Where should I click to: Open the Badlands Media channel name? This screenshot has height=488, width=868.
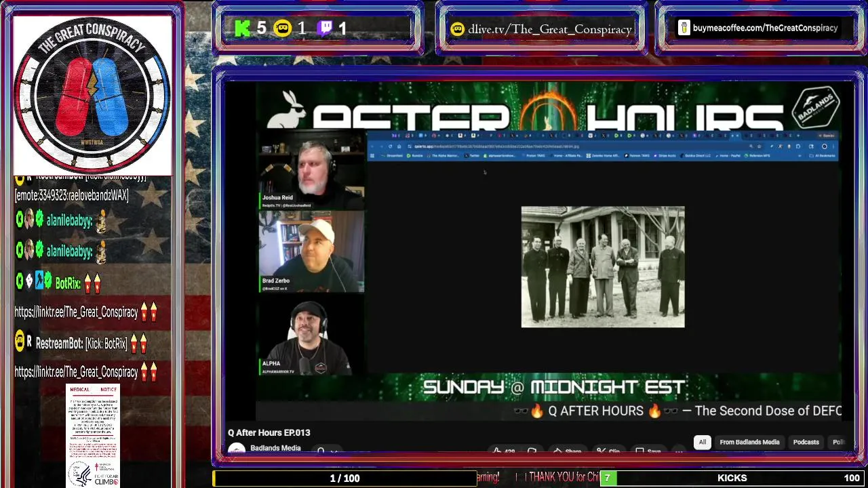tap(275, 448)
